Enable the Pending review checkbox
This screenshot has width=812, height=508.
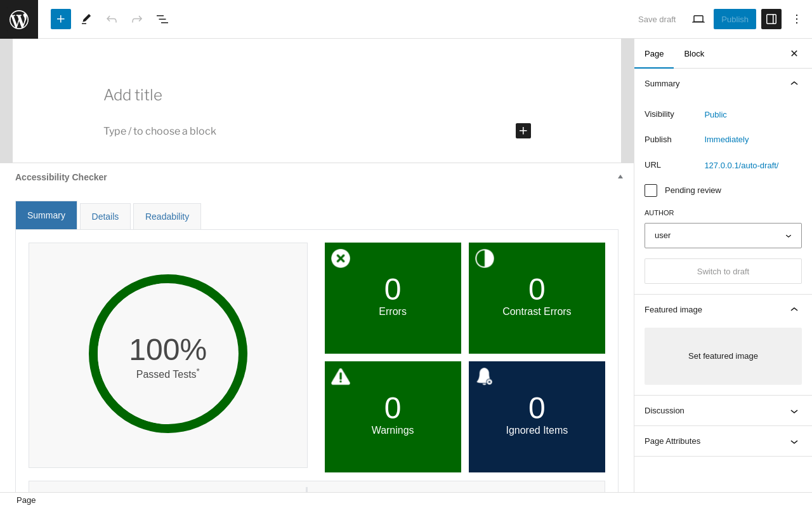(651, 190)
